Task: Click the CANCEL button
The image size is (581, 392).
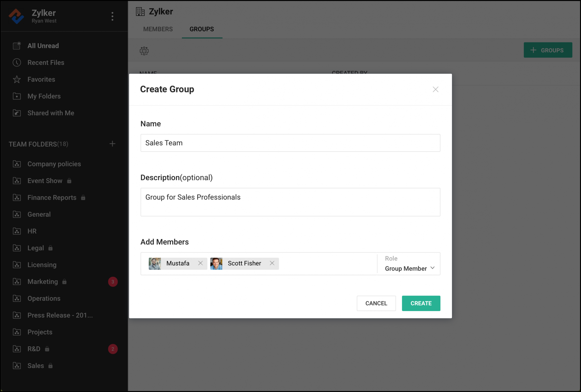Action: pyautogui.click(x=376, y=303)
